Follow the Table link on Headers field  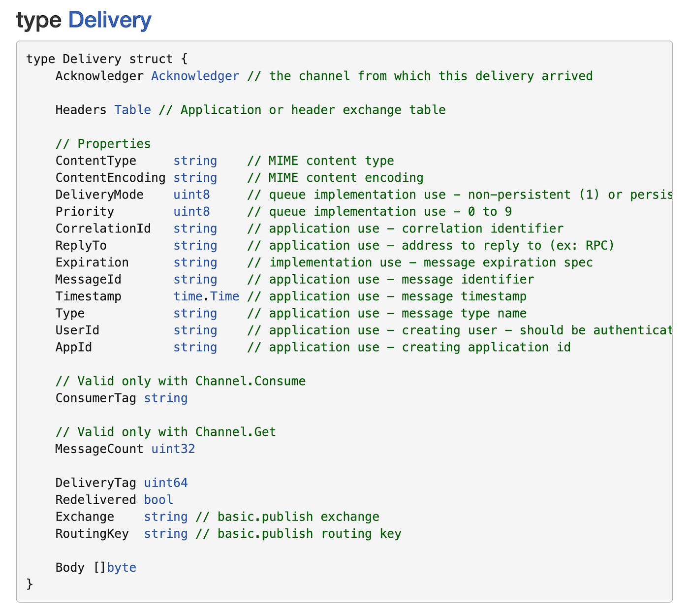tap(132, 110)
